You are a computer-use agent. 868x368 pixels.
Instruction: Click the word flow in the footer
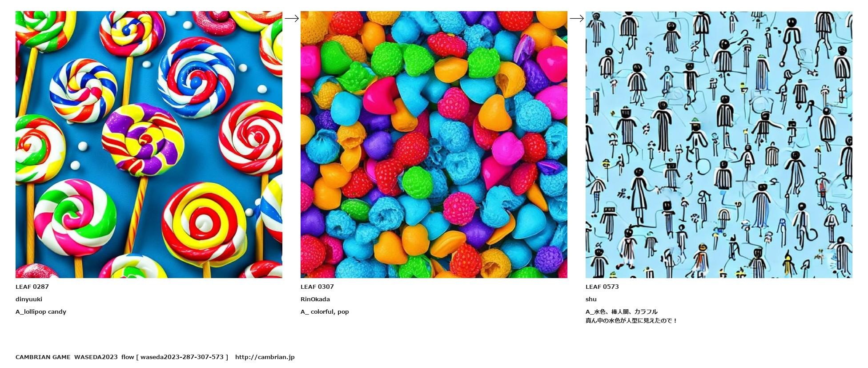(x=128, y=357)
